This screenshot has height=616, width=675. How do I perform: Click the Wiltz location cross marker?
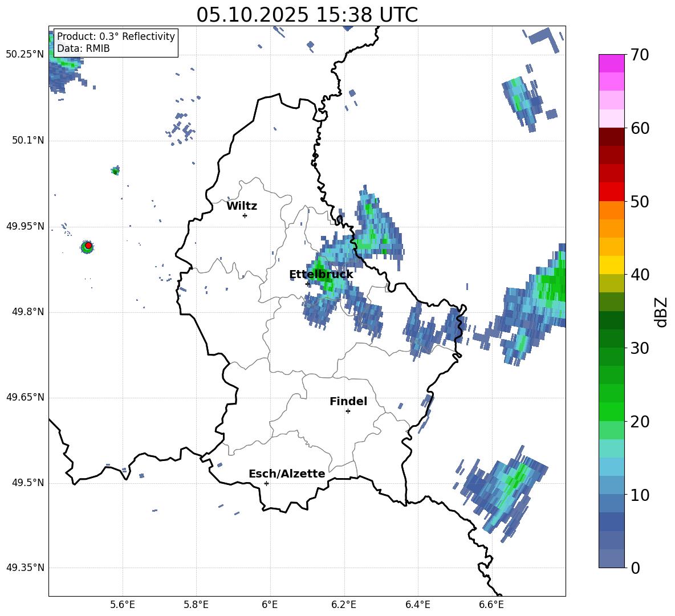[x=245, y=215]
